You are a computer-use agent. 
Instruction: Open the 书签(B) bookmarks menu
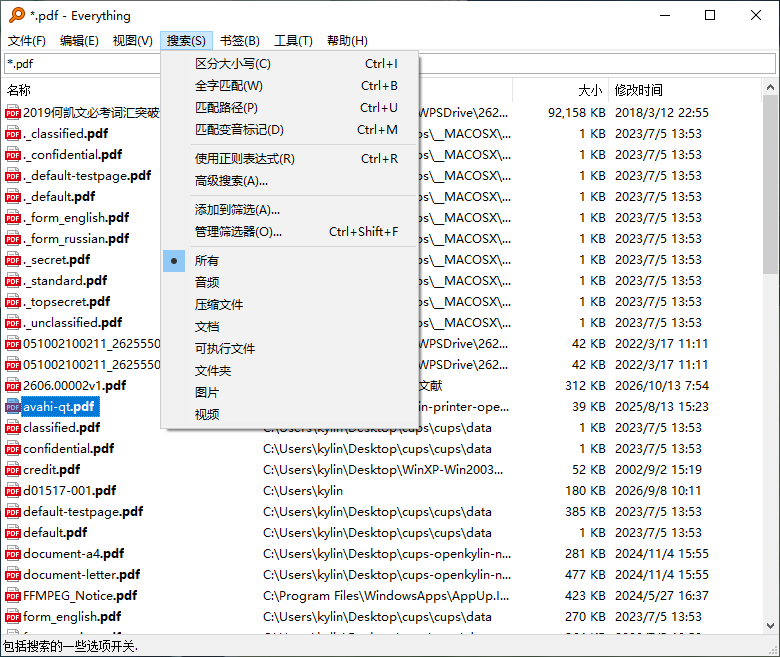[240, 41]
